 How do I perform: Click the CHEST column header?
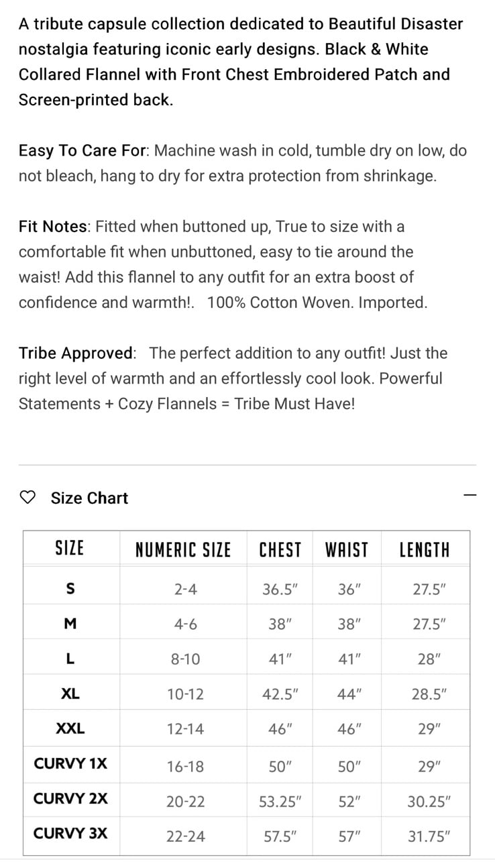tap(280, 550)
